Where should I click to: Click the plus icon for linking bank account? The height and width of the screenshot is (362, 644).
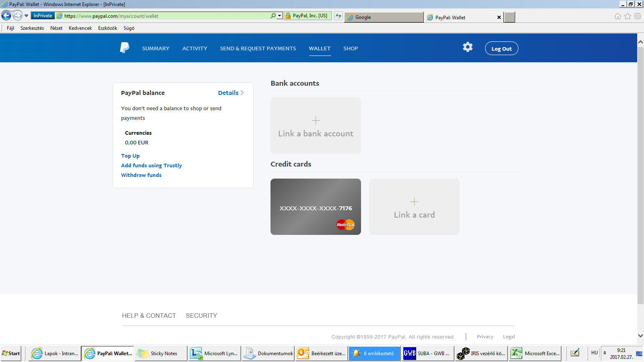point(316,120)
